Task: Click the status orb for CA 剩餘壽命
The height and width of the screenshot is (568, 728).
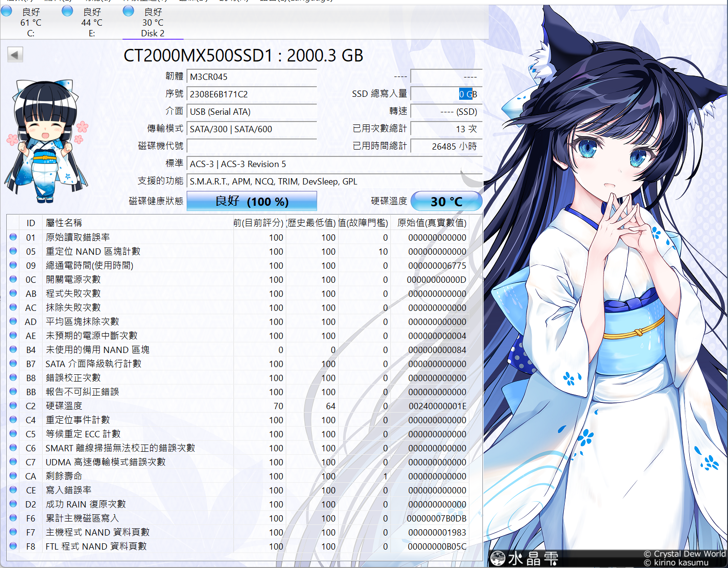Action: (13, 476)
